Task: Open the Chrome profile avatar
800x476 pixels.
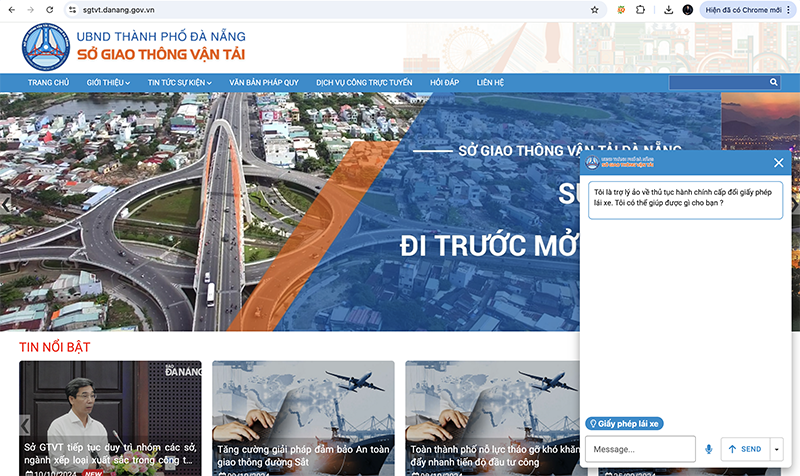Action: pyautogui.click(x=687, y=9)
